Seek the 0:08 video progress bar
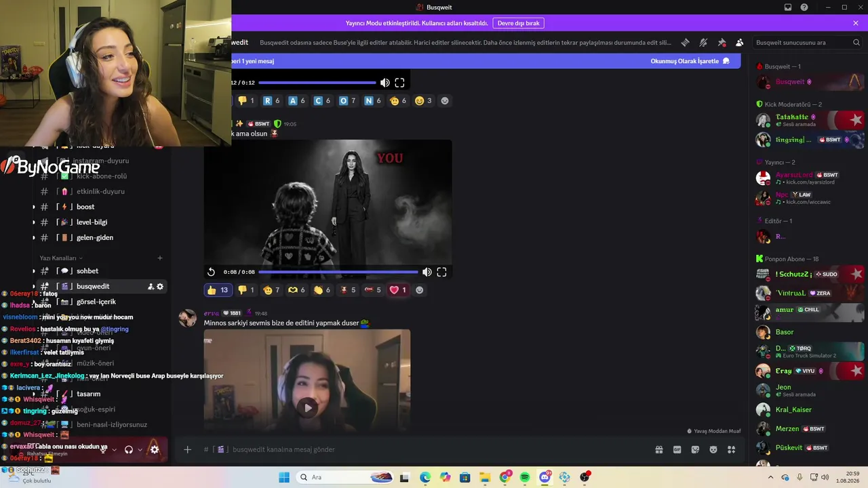This screenshot has height=488, width=868. [338, 272]
